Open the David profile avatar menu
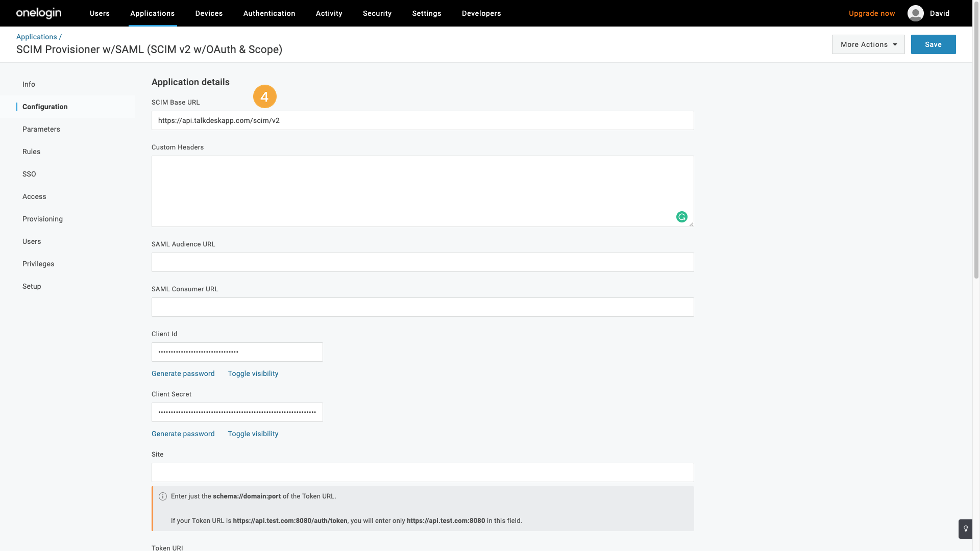 (x=915, y=13)
